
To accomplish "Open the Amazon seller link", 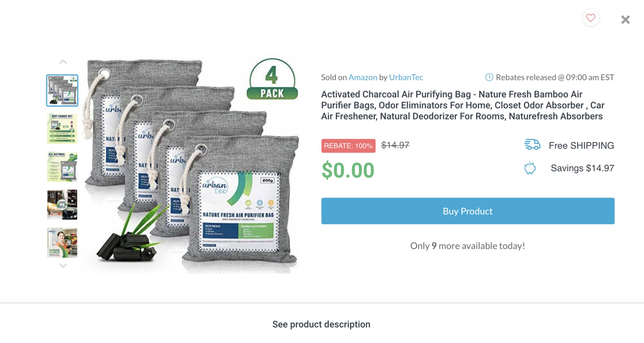I will 363,77.
